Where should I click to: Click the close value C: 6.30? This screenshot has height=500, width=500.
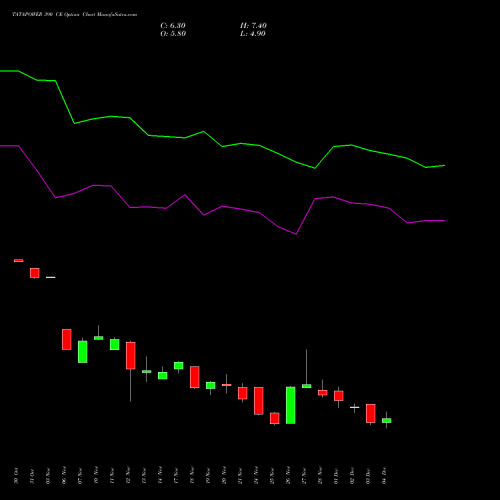tap(173, 26)
